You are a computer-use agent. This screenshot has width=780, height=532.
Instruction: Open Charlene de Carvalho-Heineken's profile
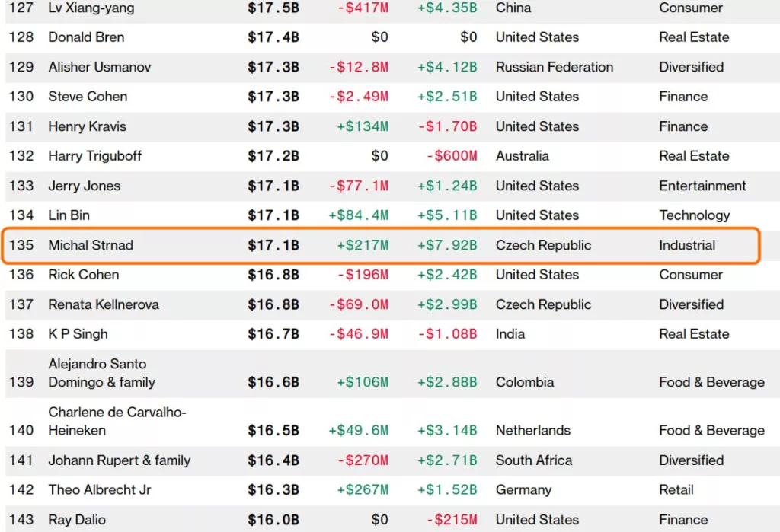coord(117,421)
